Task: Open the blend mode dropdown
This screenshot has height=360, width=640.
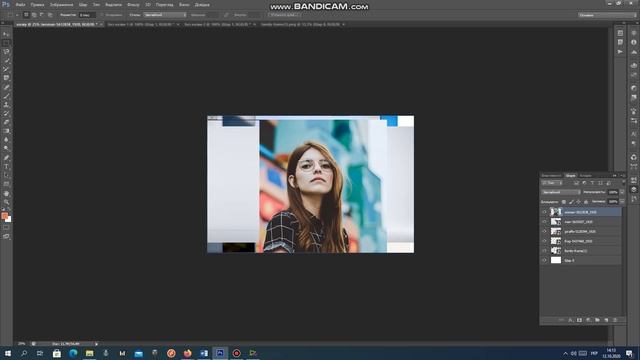Action: [x=561, y=192]
